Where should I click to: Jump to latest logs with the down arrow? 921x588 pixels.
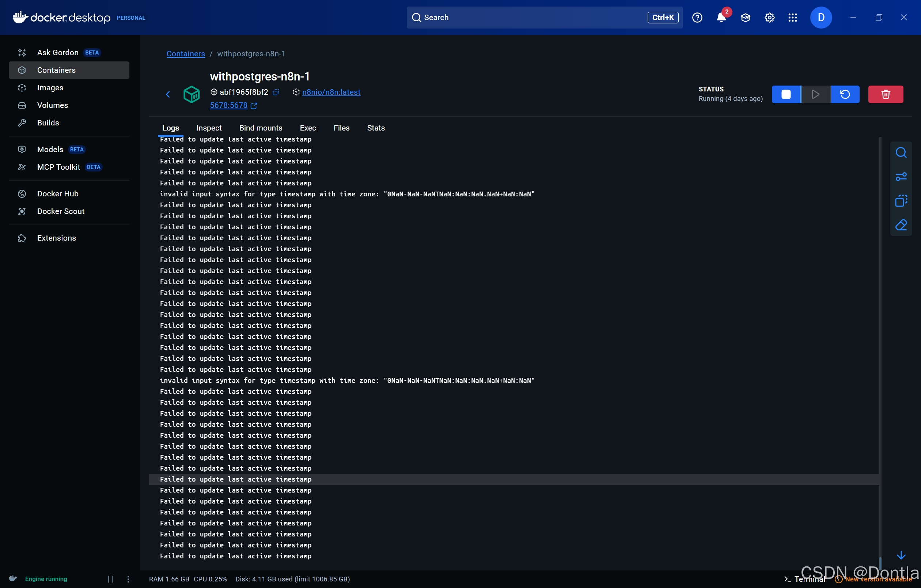(902, 555)
